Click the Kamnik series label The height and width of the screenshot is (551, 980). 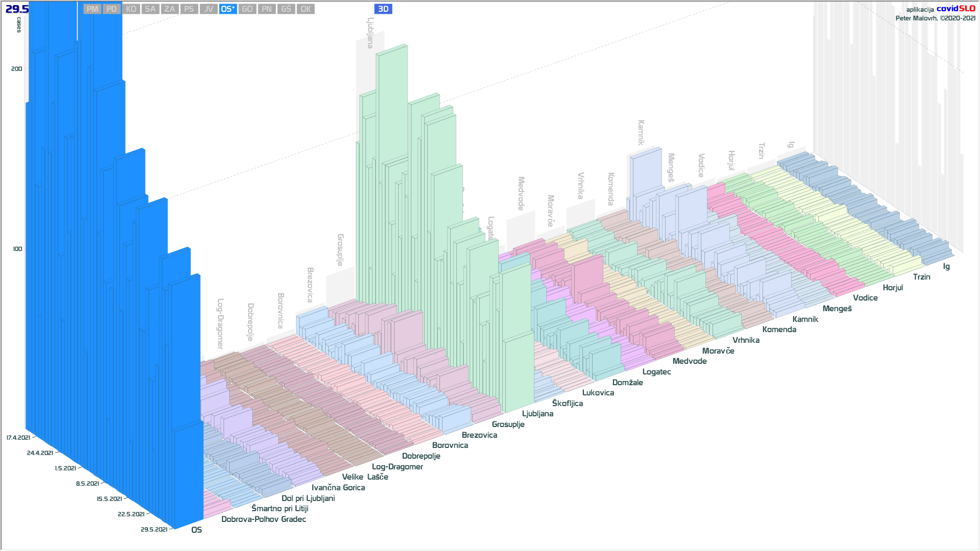[x=805, y=319]
